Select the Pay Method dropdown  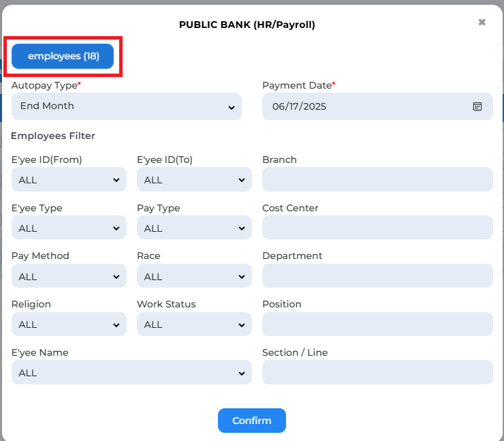point(69,276)
